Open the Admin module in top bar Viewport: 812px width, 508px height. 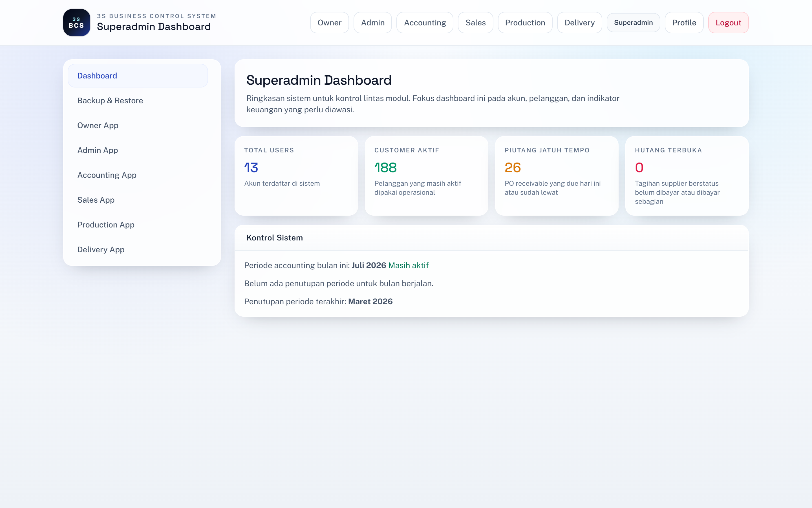[372, 23]
